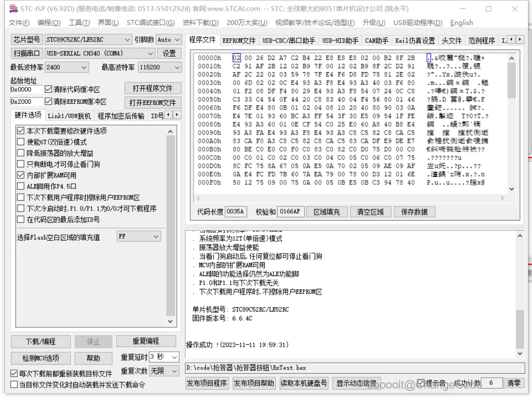
Task: Enable 使能6T(双倍速)模式 option
Action: (x=20, y=142)
